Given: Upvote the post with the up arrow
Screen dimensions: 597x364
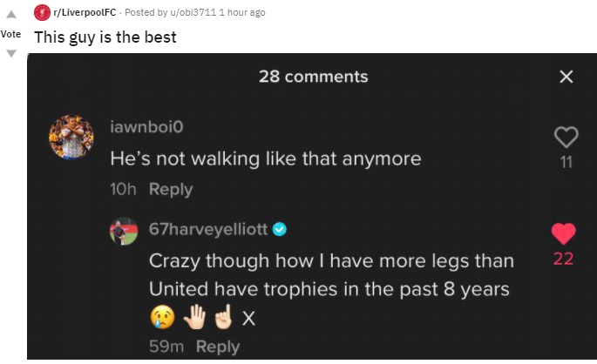Looking at the screenshot, I should (x=11, y=15).
